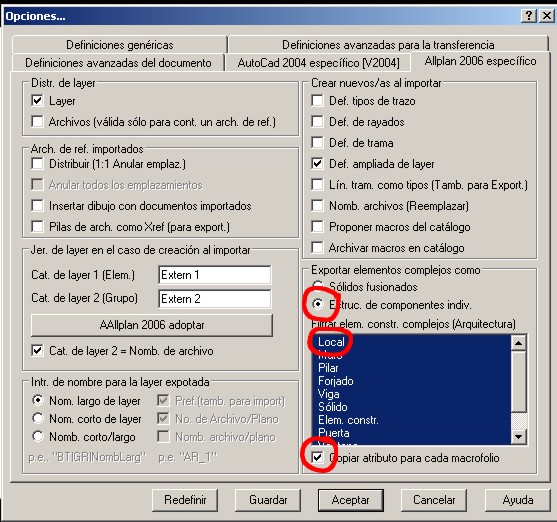The image size is (557, 522).
Task: Check Proponer macros del catálogo
Action: tap(317, 227)
